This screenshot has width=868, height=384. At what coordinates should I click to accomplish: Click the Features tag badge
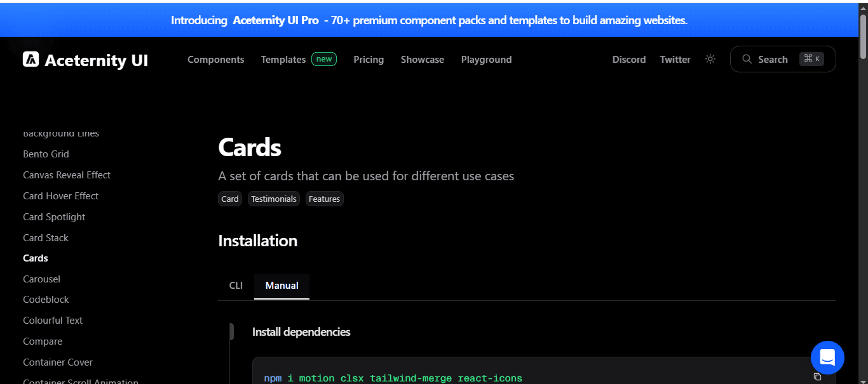324,199
